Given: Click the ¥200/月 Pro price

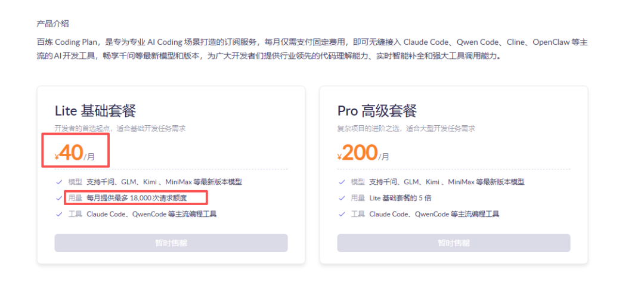Looking at the screenshot, I should (x=363, y=153).
